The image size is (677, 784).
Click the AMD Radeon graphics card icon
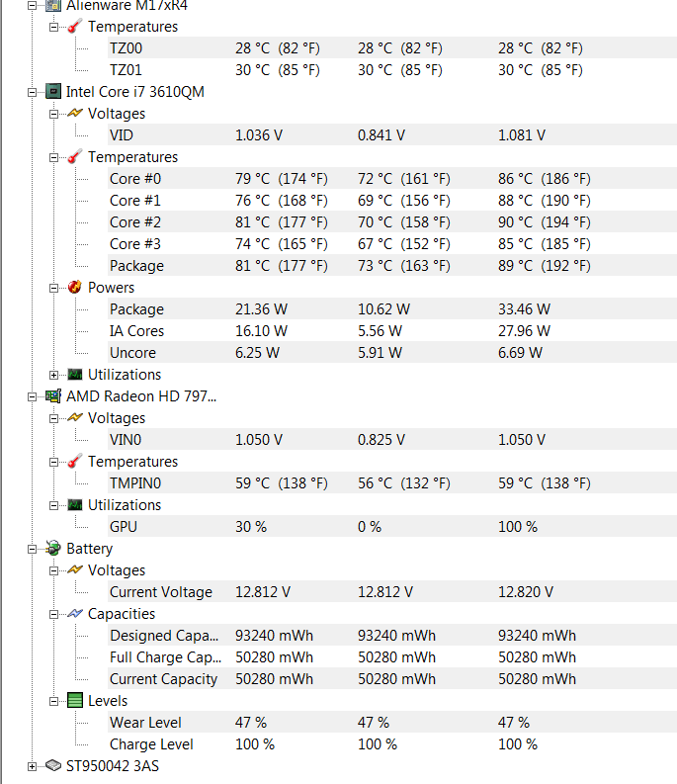pos(52,396)
